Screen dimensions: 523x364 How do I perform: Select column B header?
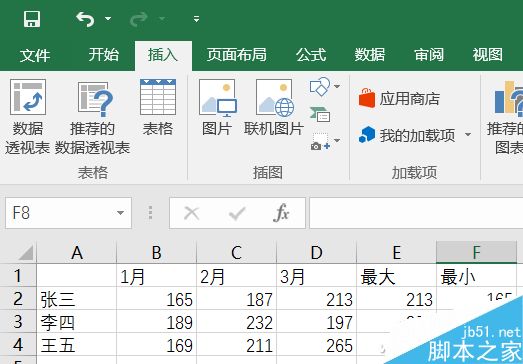coord(157,252)
